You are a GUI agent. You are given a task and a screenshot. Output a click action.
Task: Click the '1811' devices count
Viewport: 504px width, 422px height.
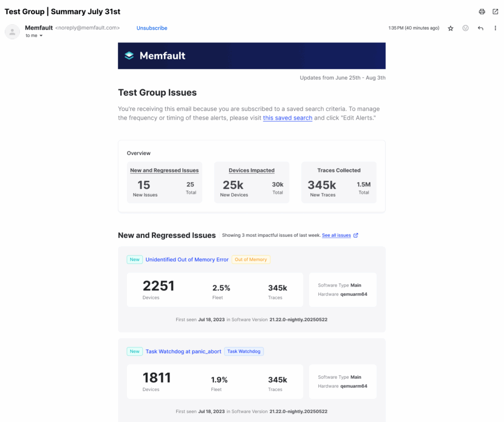click(x=157, y=378)
